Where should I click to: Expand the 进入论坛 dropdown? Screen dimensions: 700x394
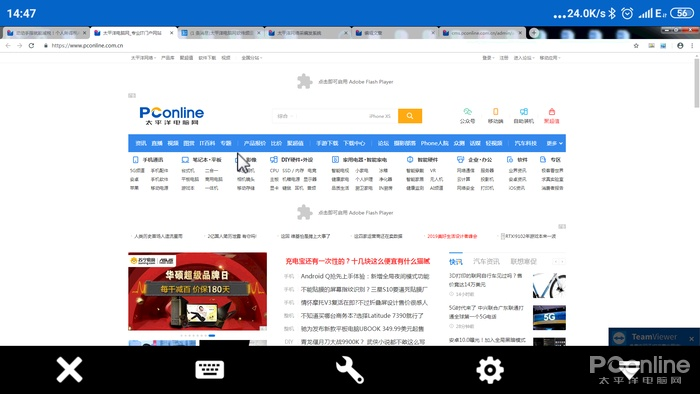coord(524,58)
